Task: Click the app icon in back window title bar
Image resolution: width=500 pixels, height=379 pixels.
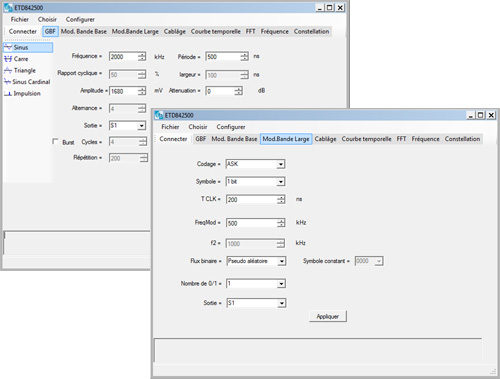Action: pyautogui.click(x=8, y=7)
